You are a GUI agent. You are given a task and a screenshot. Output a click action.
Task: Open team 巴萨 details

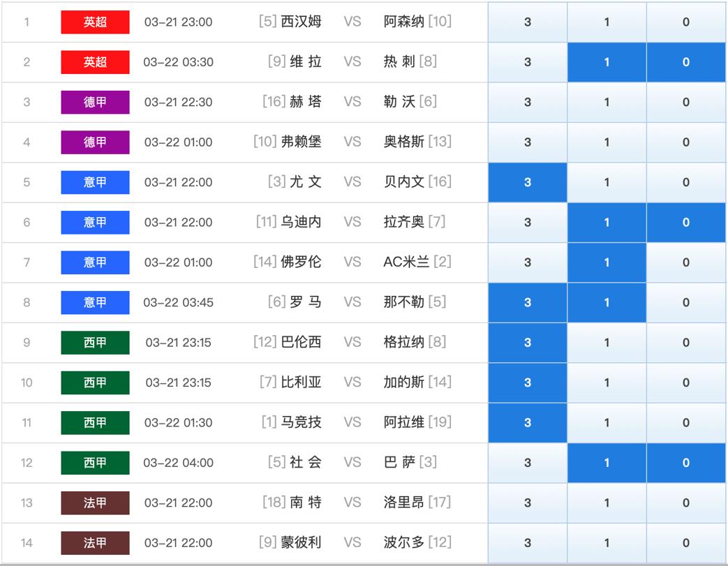(399, 463)
